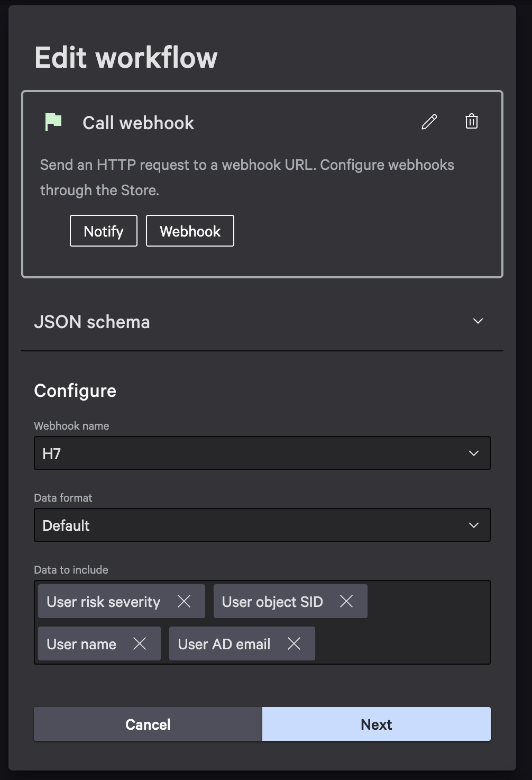
Task: Click the Data format field showing Default
Action: (262, 525)
